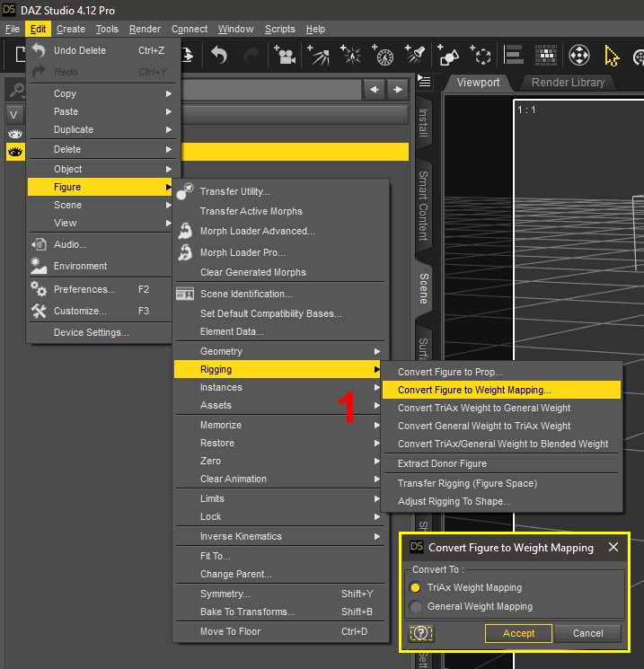Open the File menu
The height and width of the screenshot is (669, 644).
coord(13,29)
